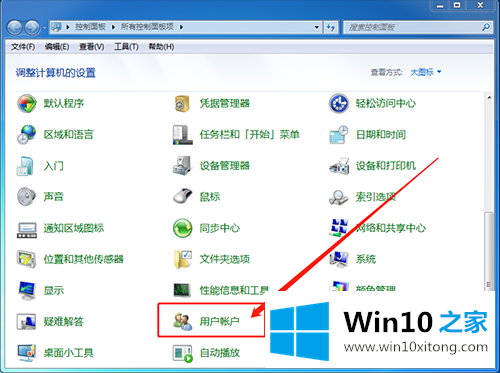
Task: Open the 同步中心 green icon
Action: pos(182,228)
